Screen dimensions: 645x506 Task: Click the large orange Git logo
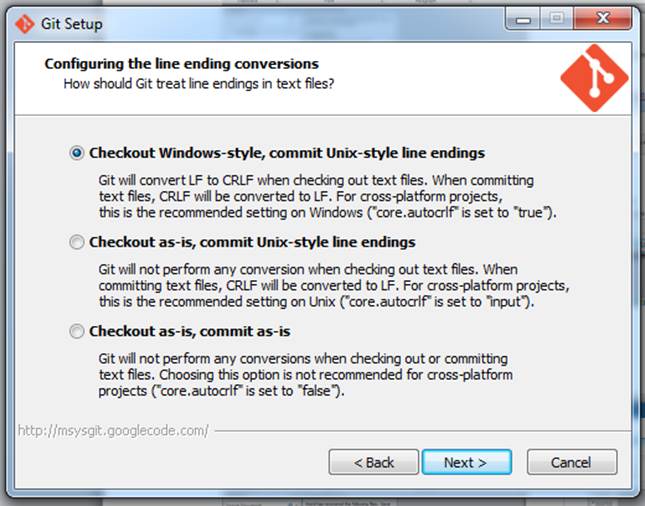click(594, 78)
